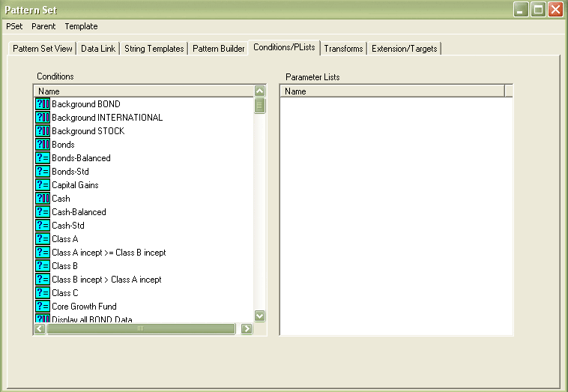This screenshot has height=392, width=568.
Task: Go to the Pattern Builder tab
Action: 219,49
